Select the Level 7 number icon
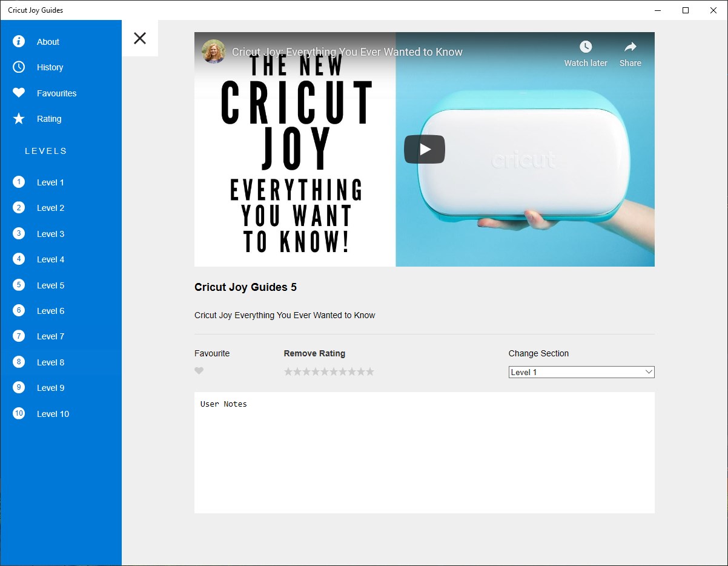 [x=19, y=336]
